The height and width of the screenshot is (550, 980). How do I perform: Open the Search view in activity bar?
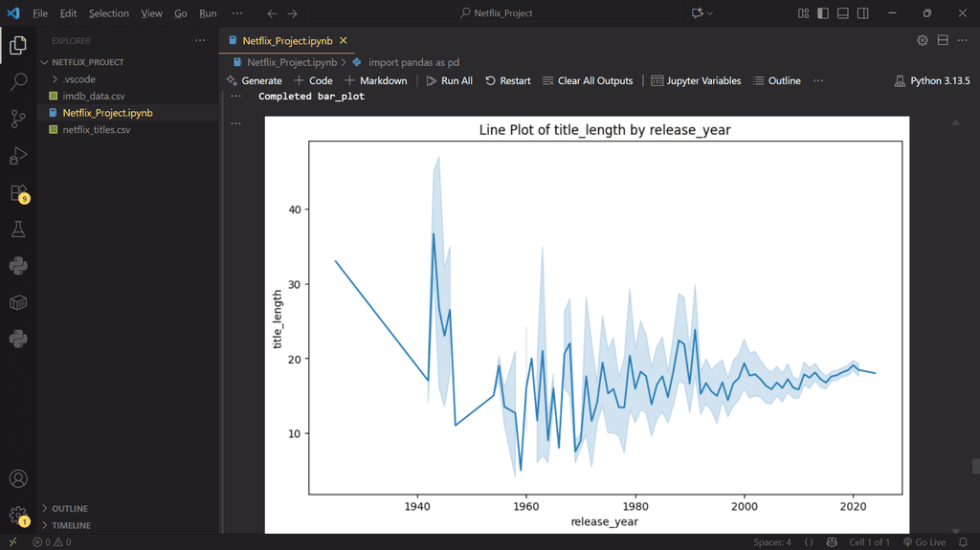[18, 82]
